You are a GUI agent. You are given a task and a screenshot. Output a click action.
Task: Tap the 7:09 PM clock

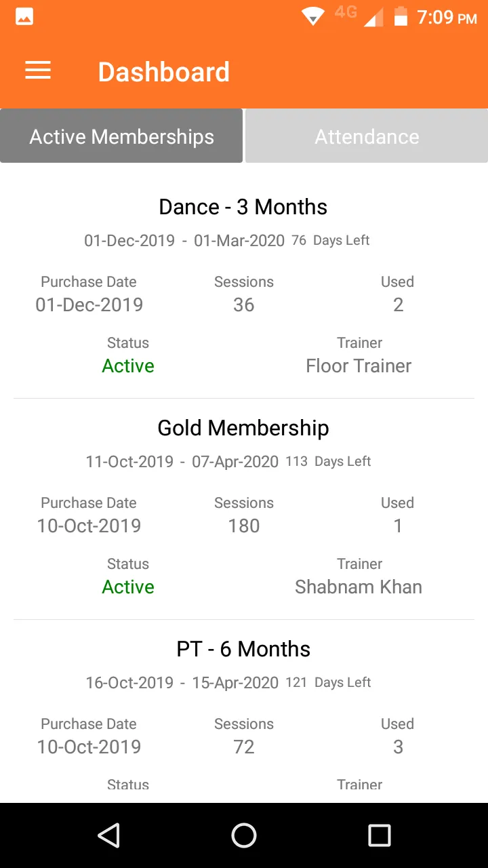coord(447,17)
